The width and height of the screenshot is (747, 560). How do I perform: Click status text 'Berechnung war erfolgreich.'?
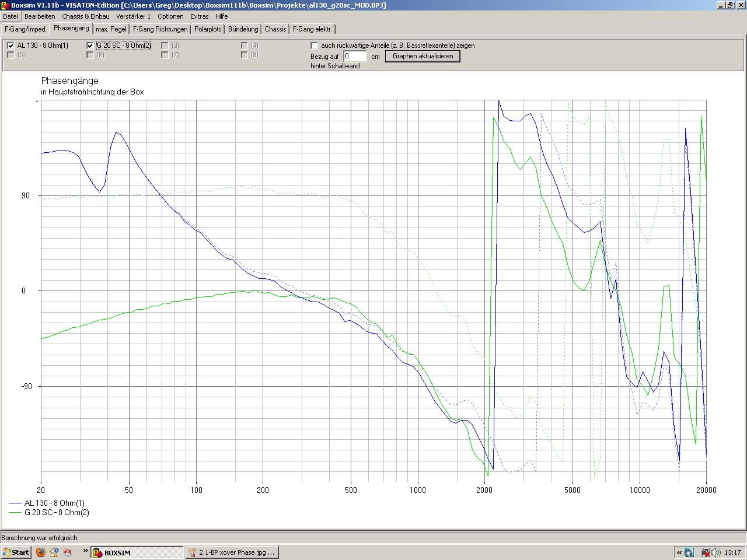40,538
